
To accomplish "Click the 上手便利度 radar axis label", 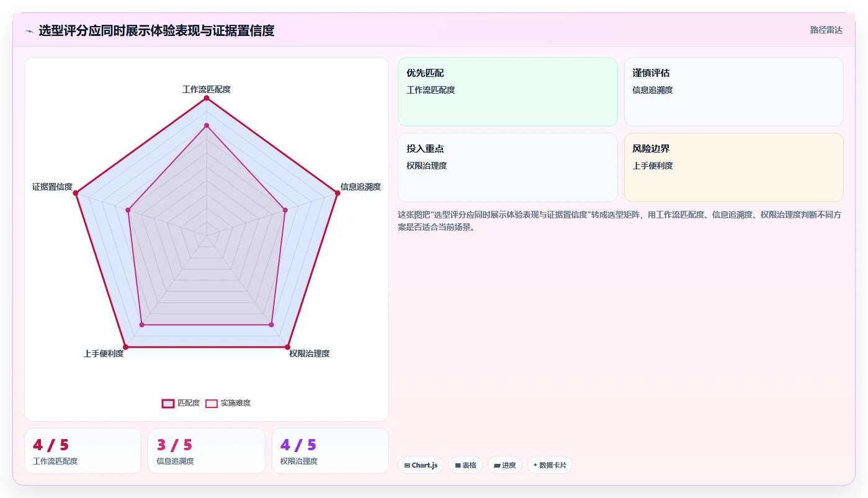I will (104, 353).
